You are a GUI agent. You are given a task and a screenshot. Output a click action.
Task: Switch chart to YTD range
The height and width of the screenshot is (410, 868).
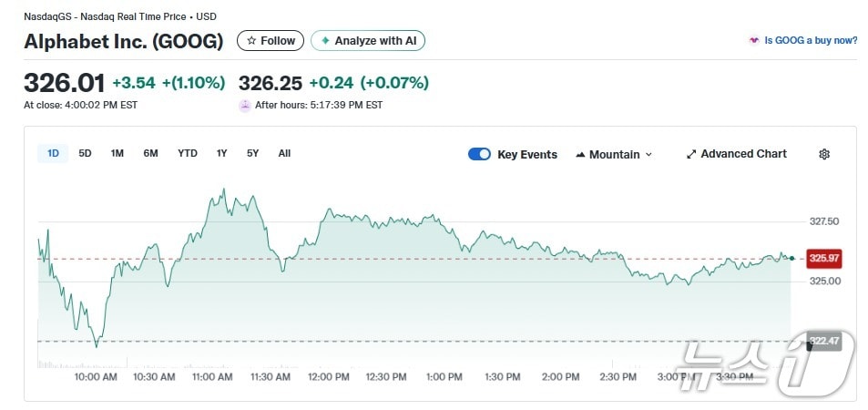[x=188, y=153]
